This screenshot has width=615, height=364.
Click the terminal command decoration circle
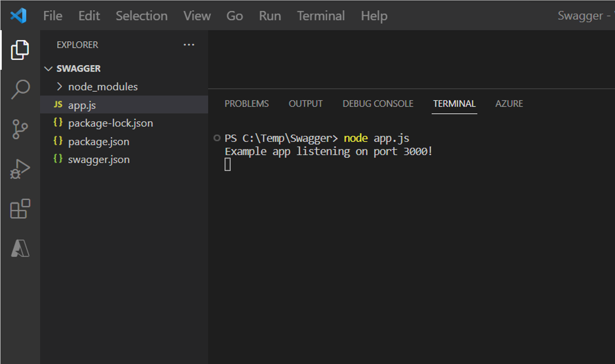217,138
